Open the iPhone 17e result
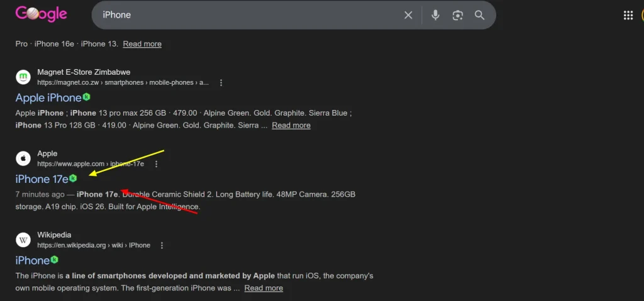 [x=41, y=179]
